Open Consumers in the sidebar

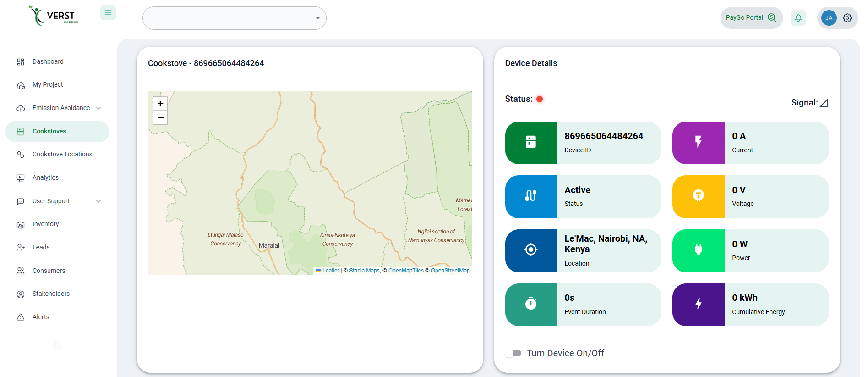(x=57, y=271)
